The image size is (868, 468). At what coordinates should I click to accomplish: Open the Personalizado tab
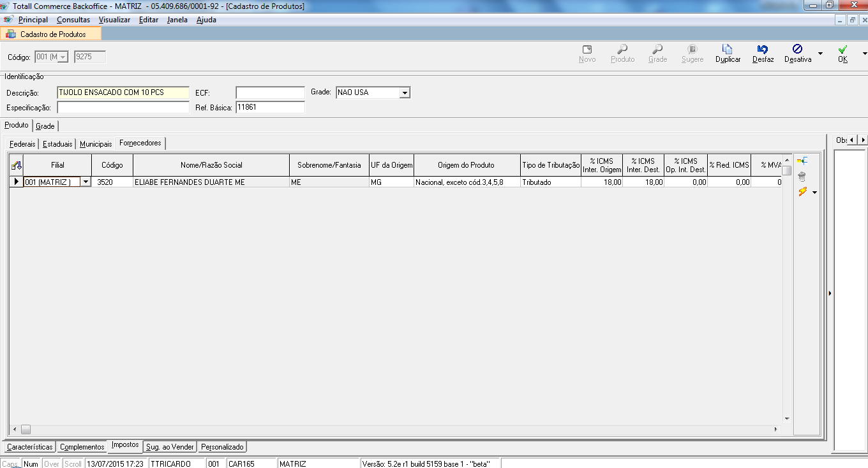click(221, 447)
